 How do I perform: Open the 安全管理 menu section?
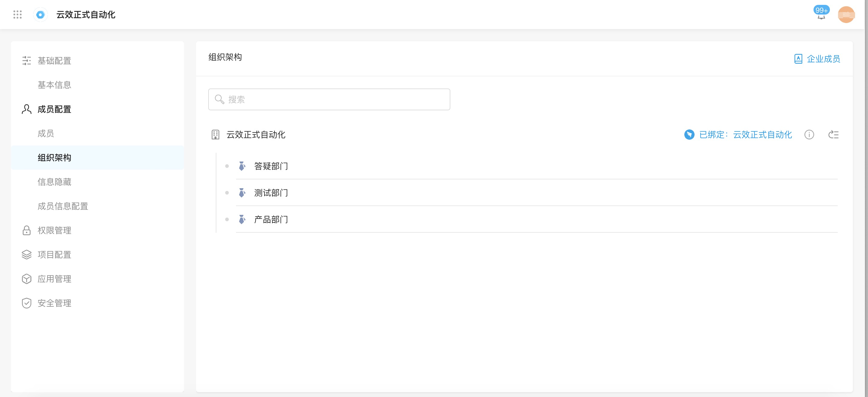point(54,303)
